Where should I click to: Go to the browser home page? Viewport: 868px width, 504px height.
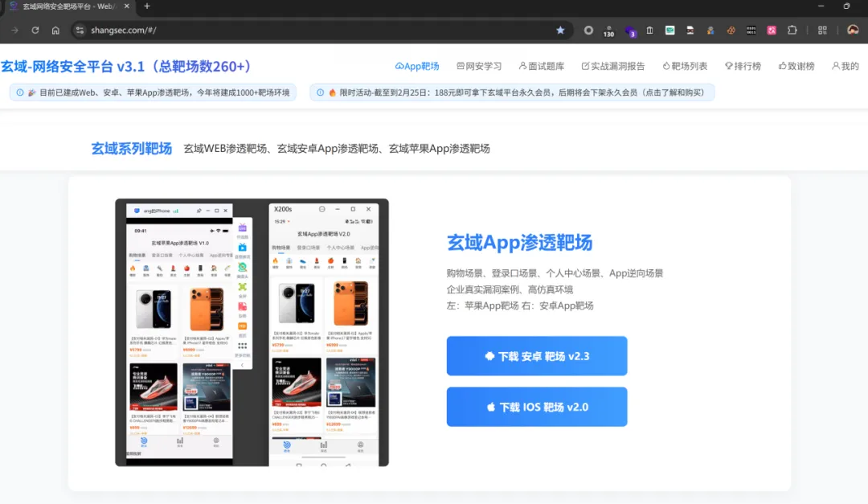(x=55, y=31)
